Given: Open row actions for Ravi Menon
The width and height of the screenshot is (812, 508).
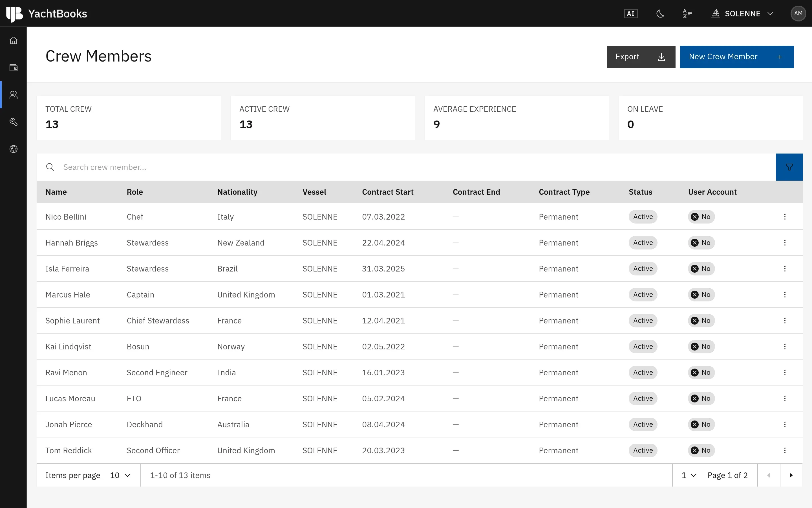Looking at the screenshot, I should tap(785, 373).
